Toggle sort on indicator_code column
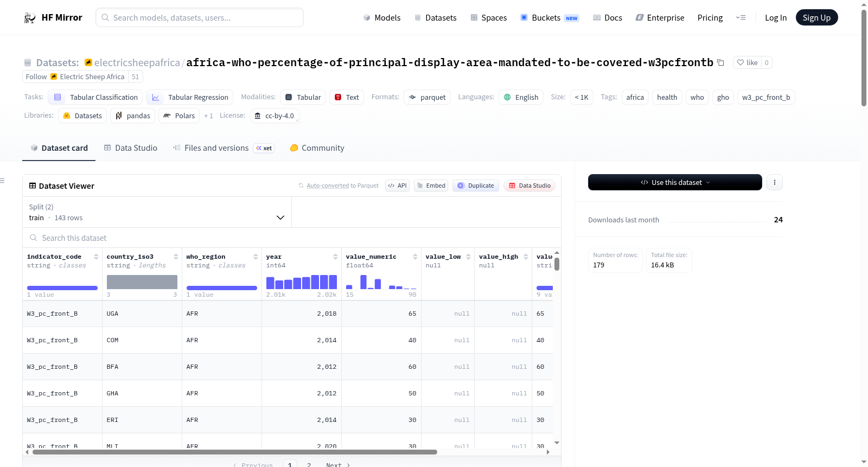Screen dimensions: 868x467 96,257
